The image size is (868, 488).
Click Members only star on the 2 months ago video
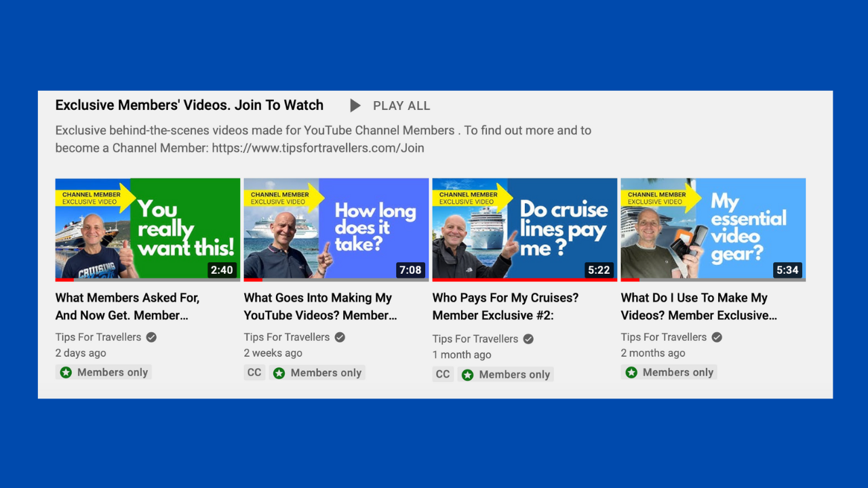click(631, 372)
